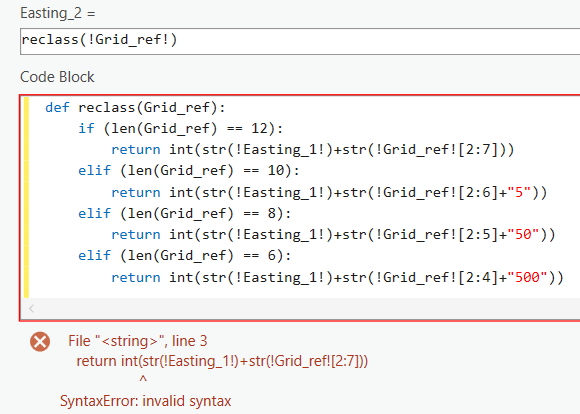580x414 pixels.
Task: Click the yellow margin bar beside the code
Action: click(26, 197)
